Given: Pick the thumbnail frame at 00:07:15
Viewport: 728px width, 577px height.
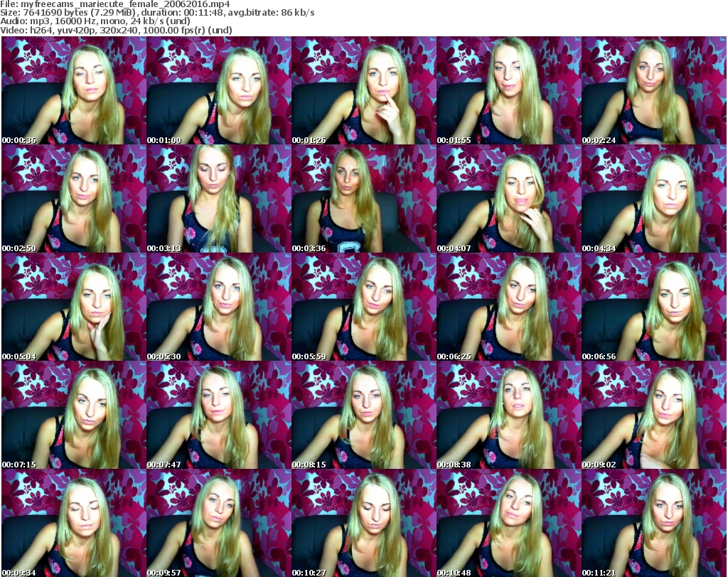Looking at the screenshot, I should pos(74,415).
